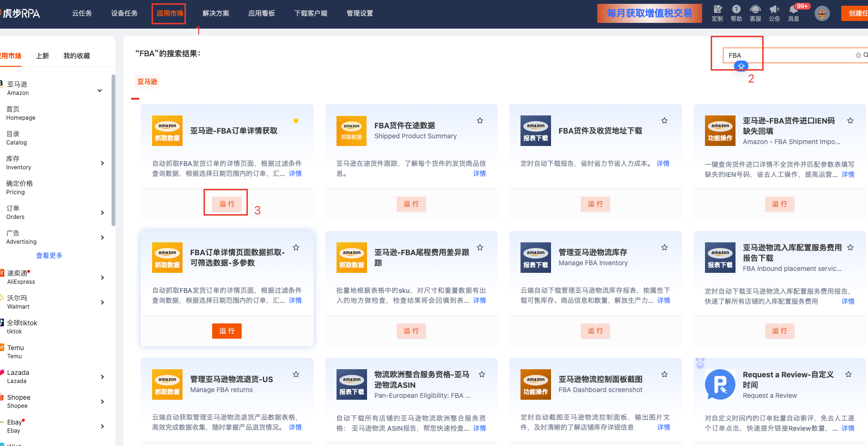This screenshot has width=868, height=446.
Task: Favorite the FBA订单详情页面数据抓取 app
Action: [x=296, y=248]
